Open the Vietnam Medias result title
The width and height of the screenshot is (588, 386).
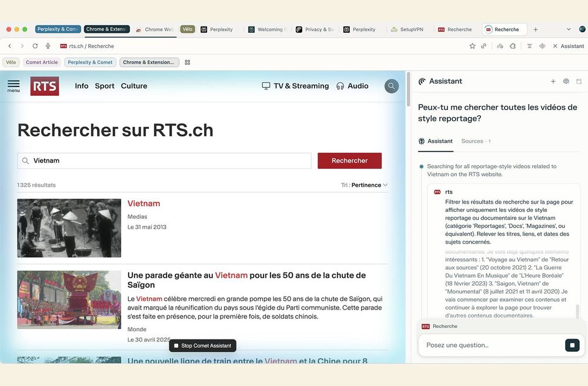(143, 204)
